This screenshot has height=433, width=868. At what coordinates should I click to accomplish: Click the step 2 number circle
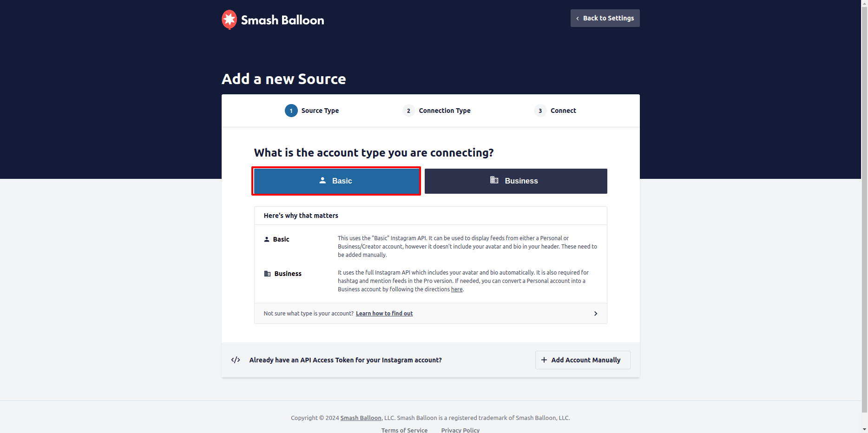pos(408,111)
